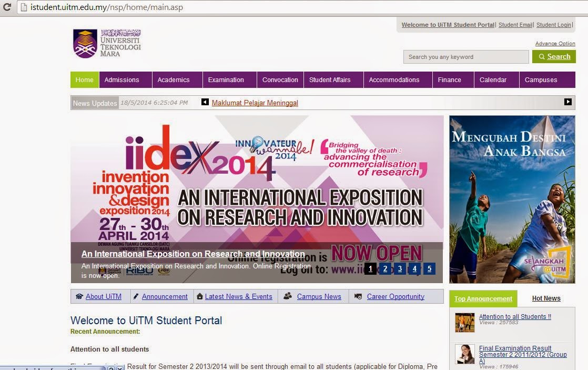Click the green Search button
This screenshot has height=370, width=588.
tap(554, 57)
